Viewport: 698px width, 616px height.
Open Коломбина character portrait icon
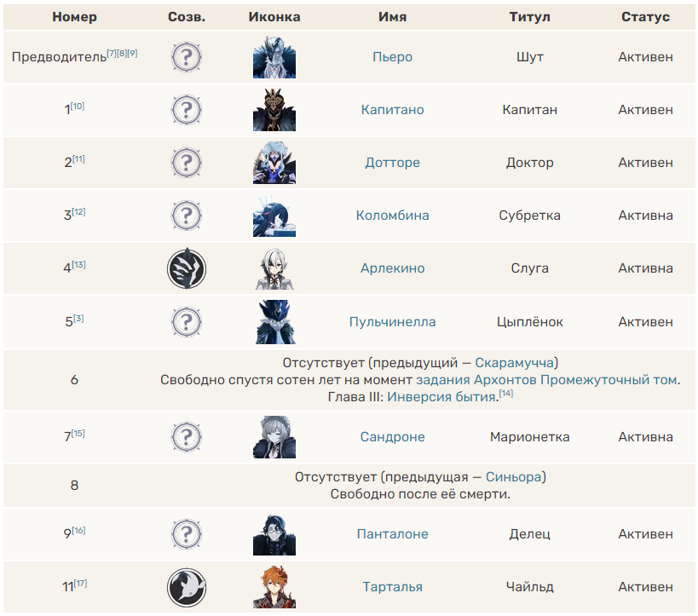(x=274, y=216)
